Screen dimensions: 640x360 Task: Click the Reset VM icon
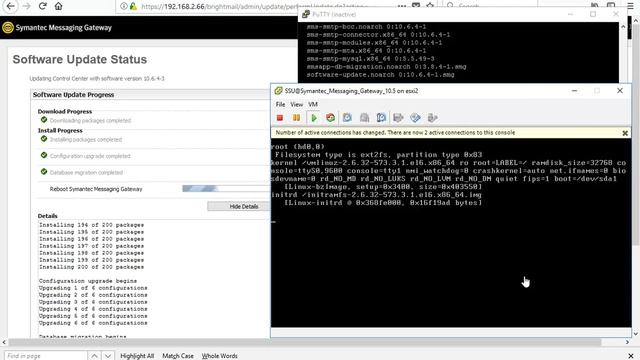point(330,118)
